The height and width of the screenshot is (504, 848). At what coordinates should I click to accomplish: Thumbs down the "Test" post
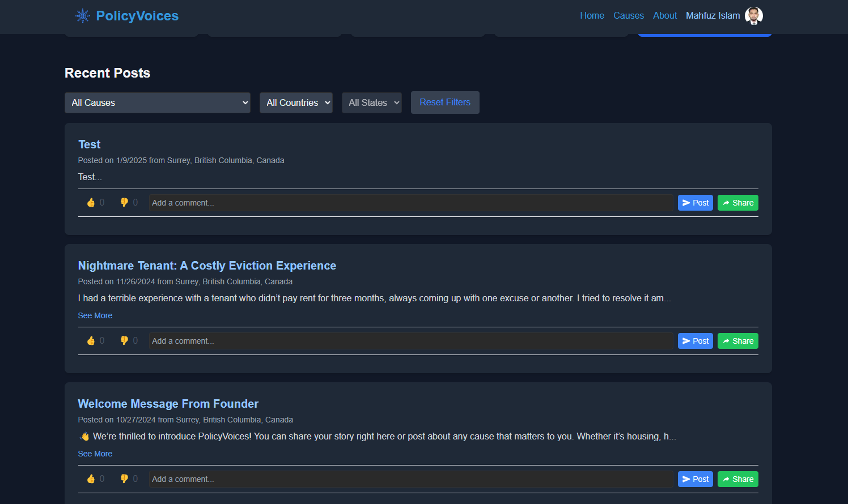coord(125,202)
